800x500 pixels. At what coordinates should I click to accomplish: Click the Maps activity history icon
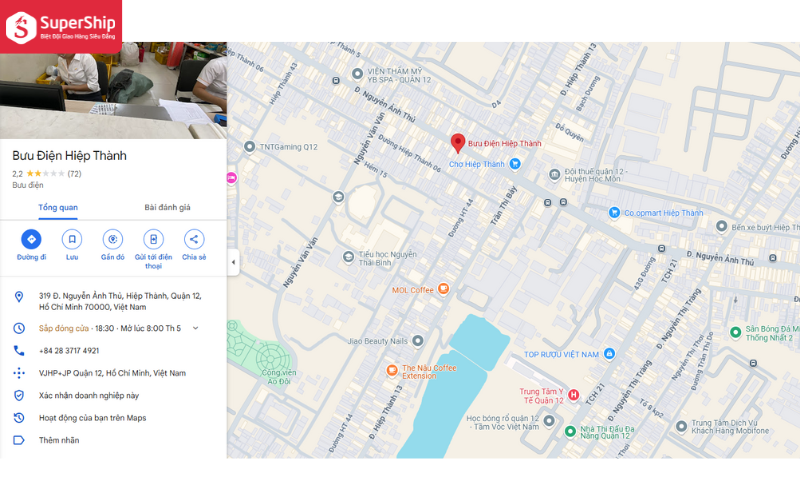19,418
